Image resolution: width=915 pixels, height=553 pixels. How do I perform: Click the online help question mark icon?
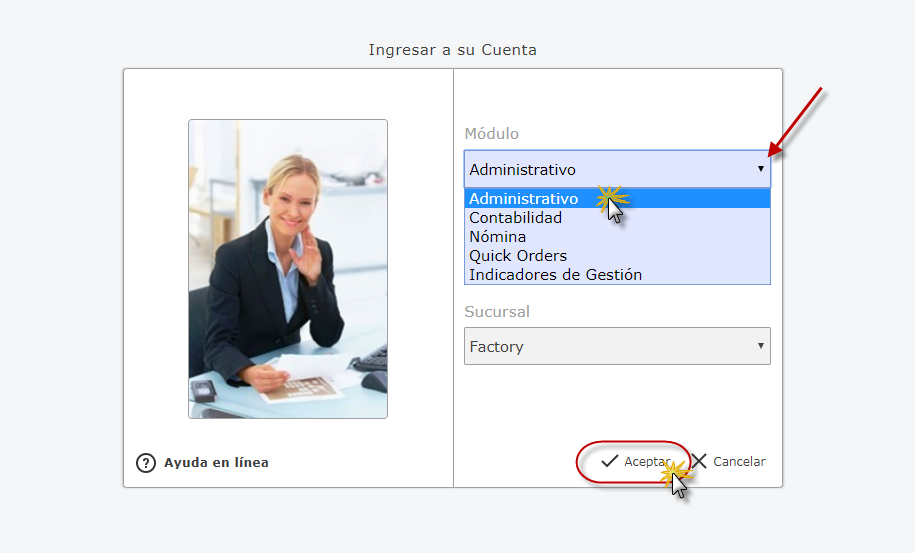click(x=146, y=462)
